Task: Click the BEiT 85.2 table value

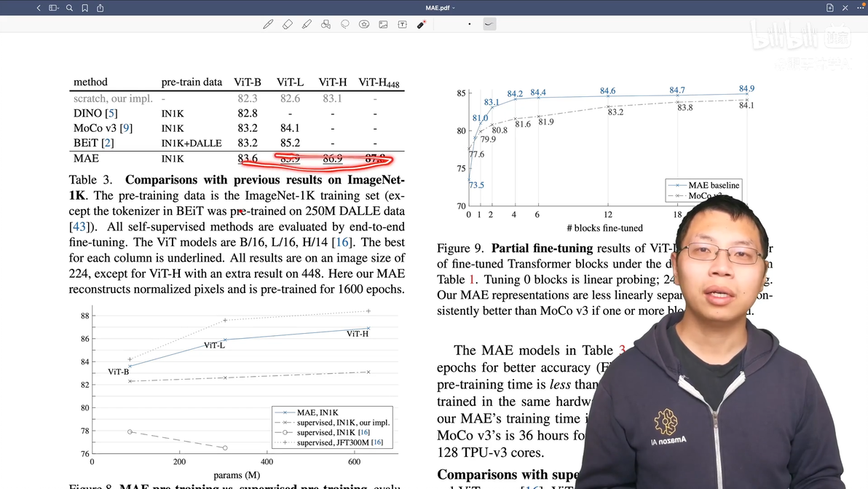Action: click(290, 143)
